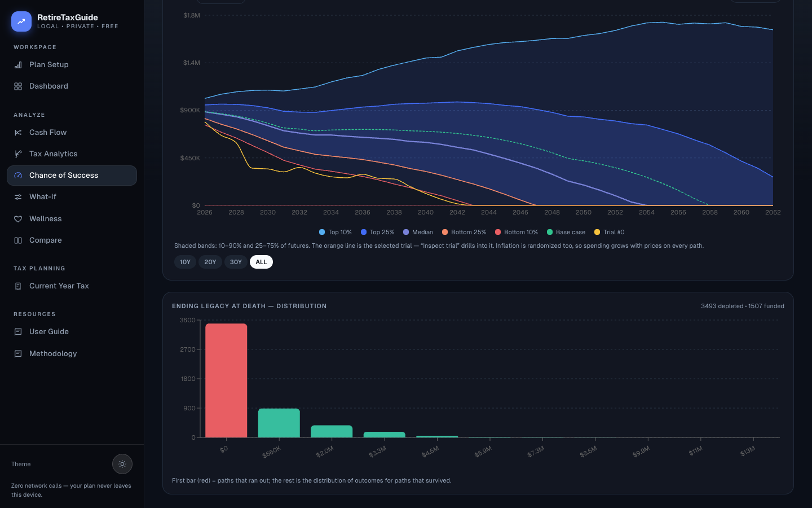This screenshot has width=812, height=508.
Task: Click the Compare columns icon
Action: (x=18, y=240)
